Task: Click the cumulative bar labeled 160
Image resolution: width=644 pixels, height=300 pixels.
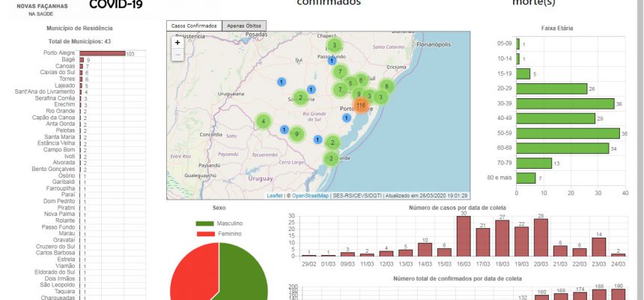Action: coord(541,298)
